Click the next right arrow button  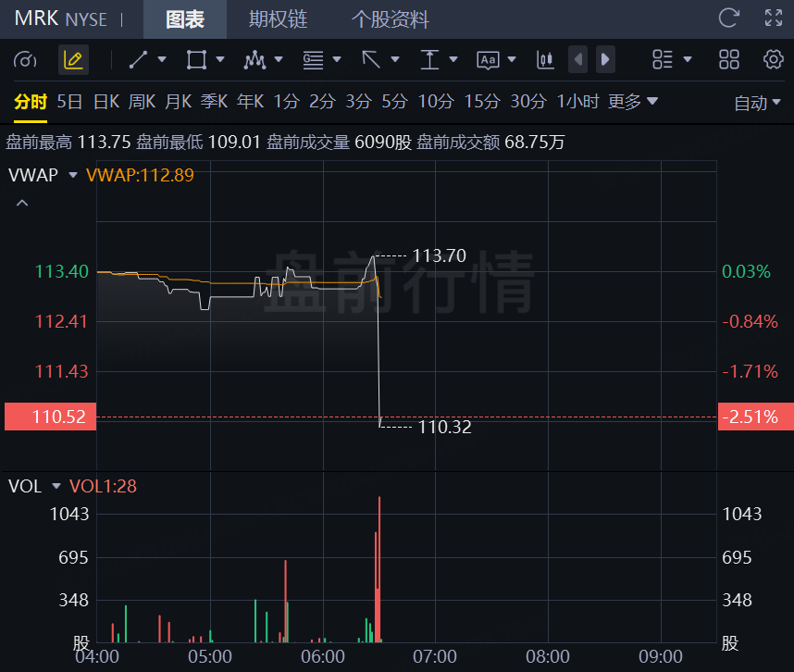[605, 60]
